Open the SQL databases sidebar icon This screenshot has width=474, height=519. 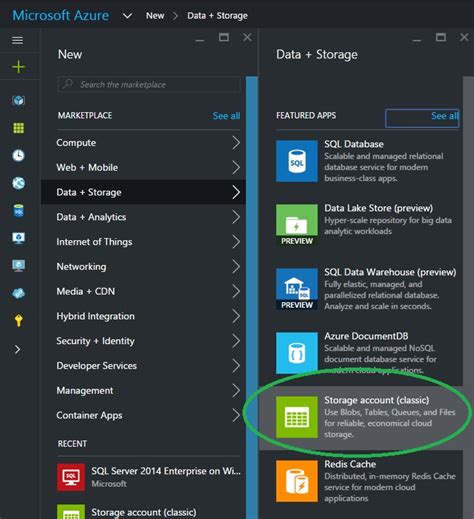coord(18,211)
